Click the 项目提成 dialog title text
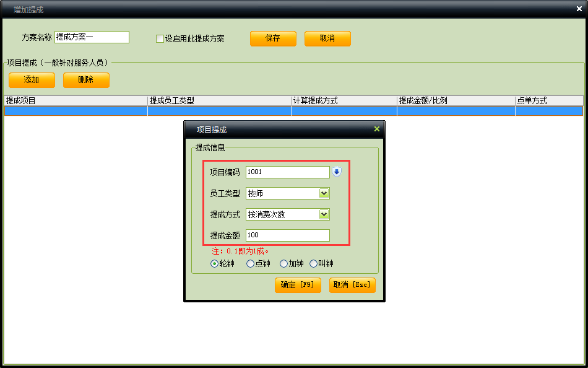This screenshot has height=368, width=588. point(212,130)
